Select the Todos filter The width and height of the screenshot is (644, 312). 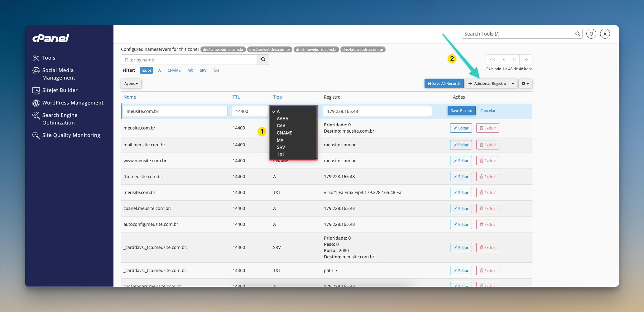pos(146,71)
